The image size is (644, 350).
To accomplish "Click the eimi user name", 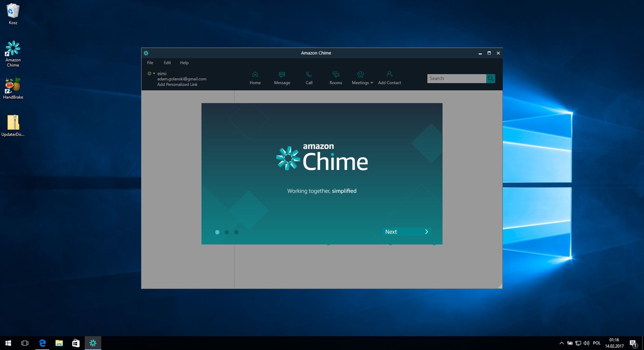I will coord(162,73).
